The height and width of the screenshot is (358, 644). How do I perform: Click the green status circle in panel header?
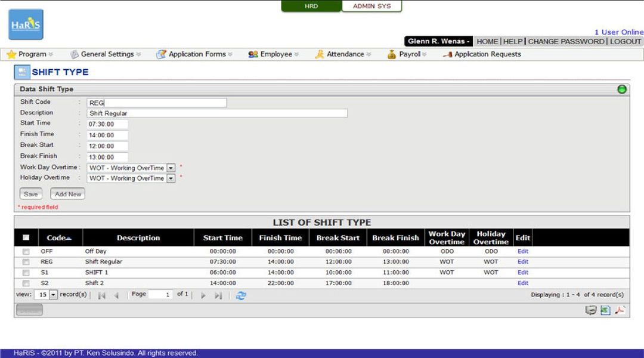(x=622, y=89)
